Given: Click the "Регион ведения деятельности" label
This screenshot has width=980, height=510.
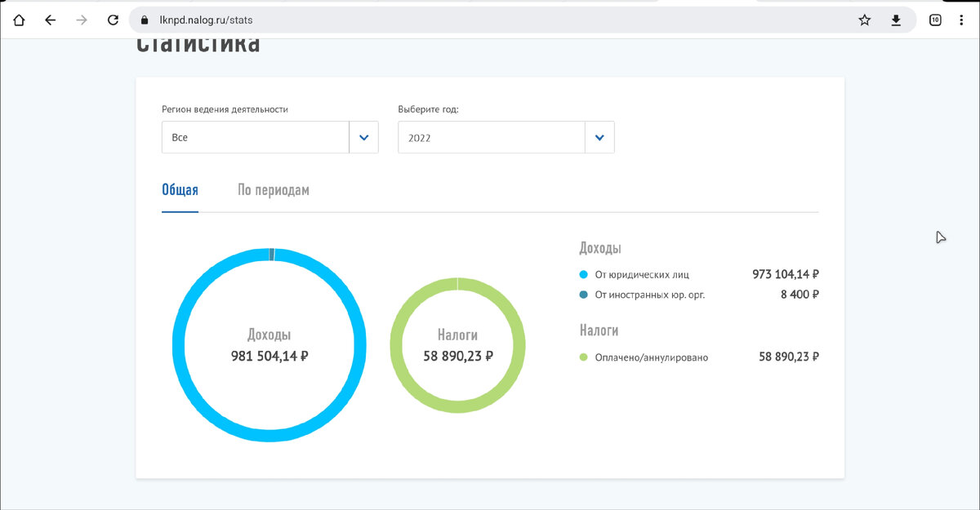Looking at the screenshot, I should [x=225, y=109].
